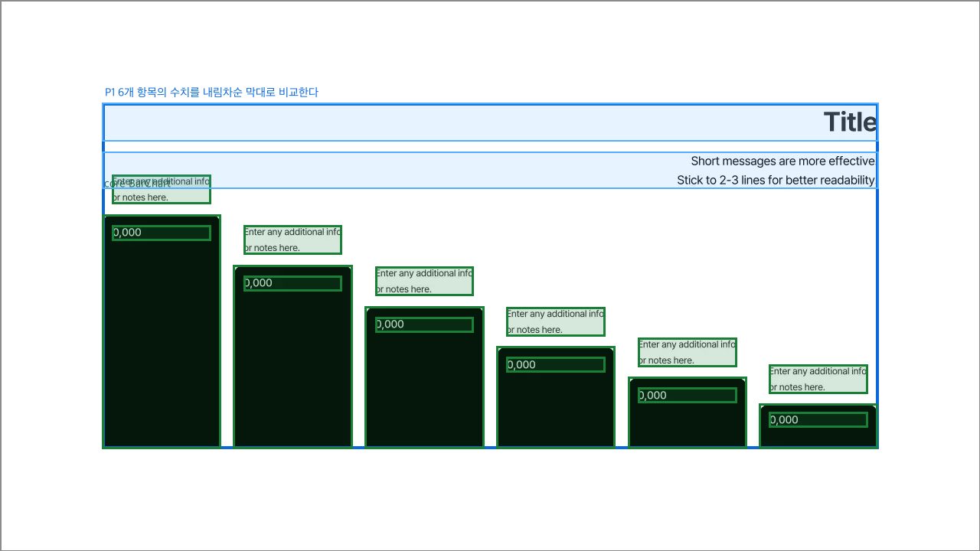Click the 0,000 value in the shortest bar
The image size is (980, 551).
tap(818, 419)
